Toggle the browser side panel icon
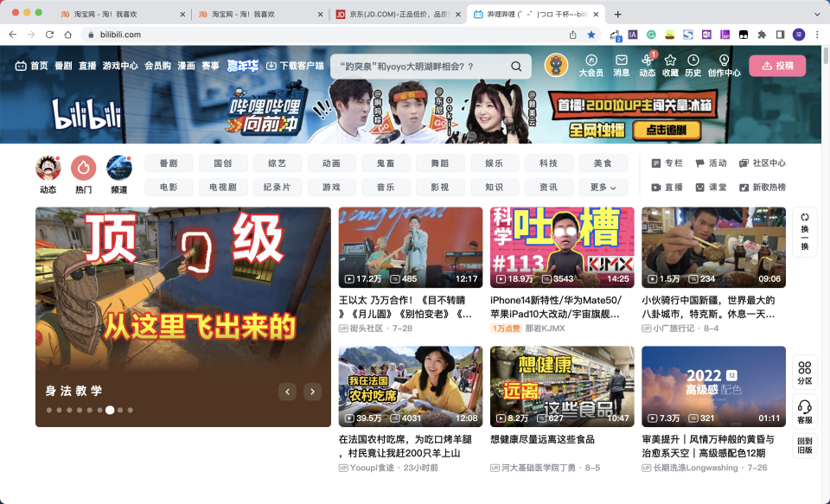The image size is (830, 504). pos(780,35)
